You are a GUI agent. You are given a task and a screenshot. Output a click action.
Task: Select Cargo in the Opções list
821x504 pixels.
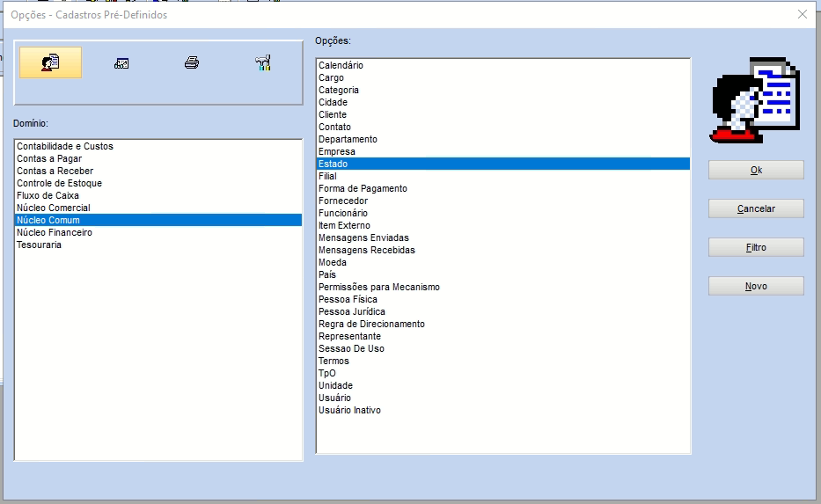503,77
